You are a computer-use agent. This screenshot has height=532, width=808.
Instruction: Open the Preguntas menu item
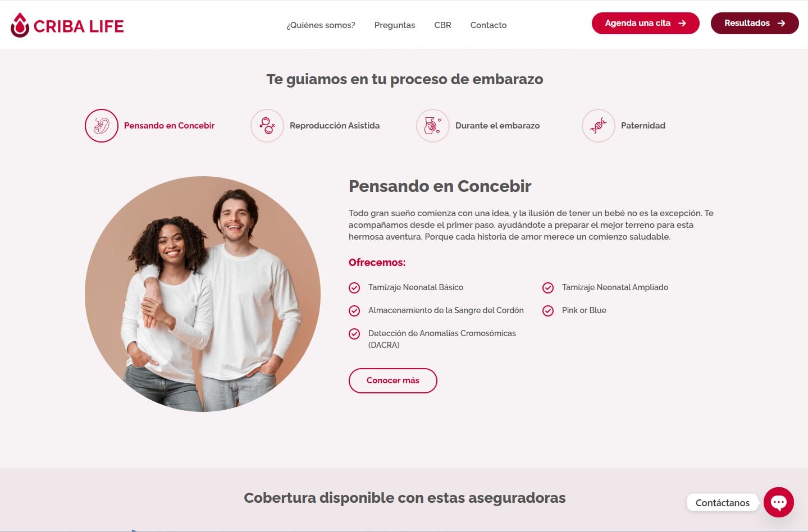pyautogui.click(x=395, y=25)
